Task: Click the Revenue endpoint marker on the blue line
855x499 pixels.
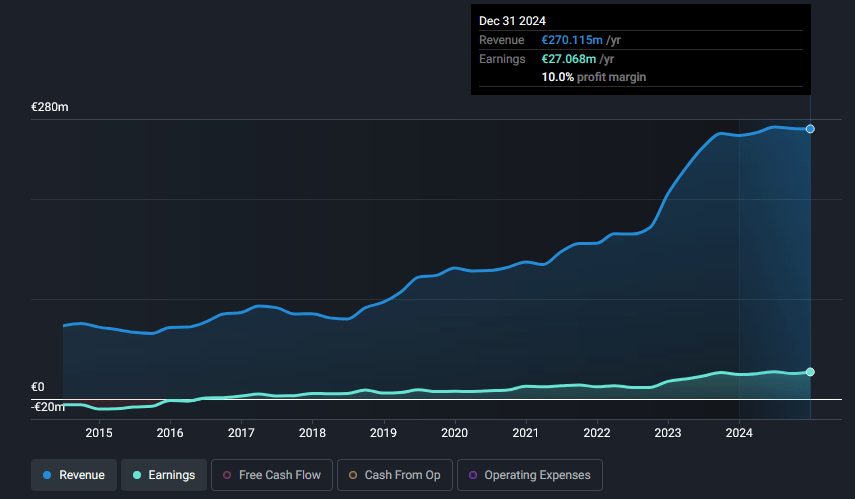Action: coord(810,129)
